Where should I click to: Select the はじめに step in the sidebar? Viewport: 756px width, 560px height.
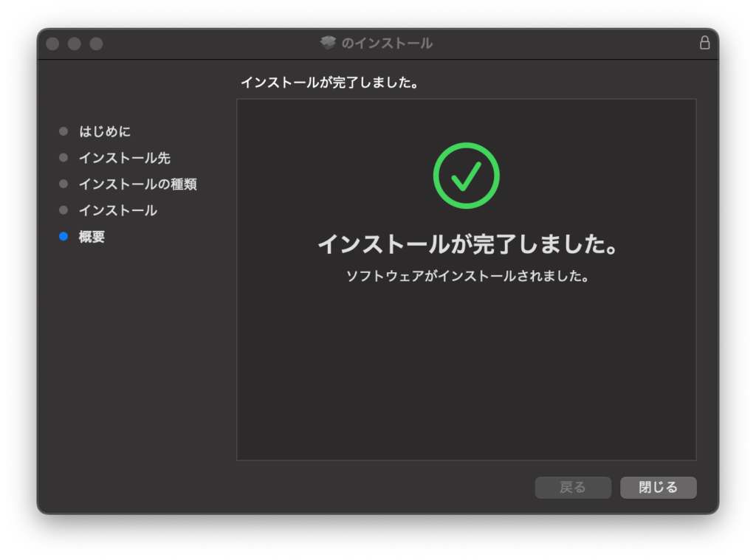tap(105, 131)
